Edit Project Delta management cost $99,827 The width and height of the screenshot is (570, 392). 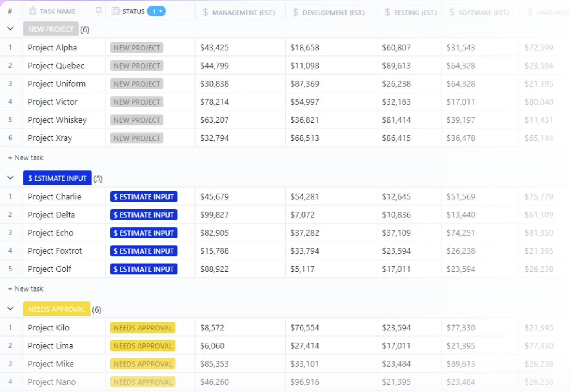pos(214,214)
